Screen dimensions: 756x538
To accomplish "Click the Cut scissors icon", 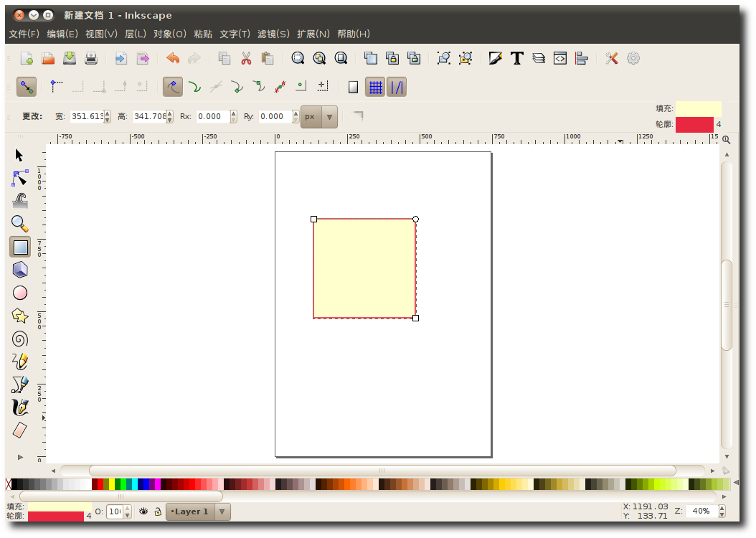I will (246, 58).
